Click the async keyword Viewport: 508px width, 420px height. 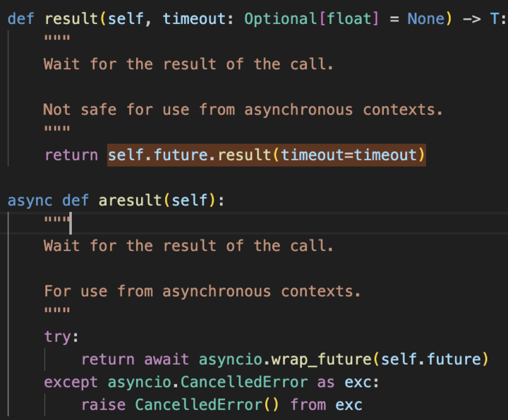30,200
